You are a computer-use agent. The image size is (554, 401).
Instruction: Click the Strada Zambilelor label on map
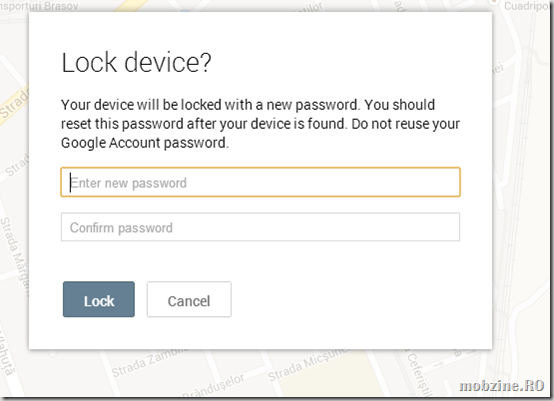pyautogui.click(x=150, y=362)
